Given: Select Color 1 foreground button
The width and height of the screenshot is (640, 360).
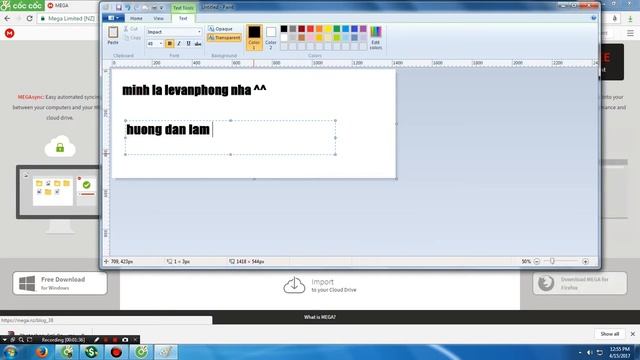Looking at the screenshot, I should 254,37.
